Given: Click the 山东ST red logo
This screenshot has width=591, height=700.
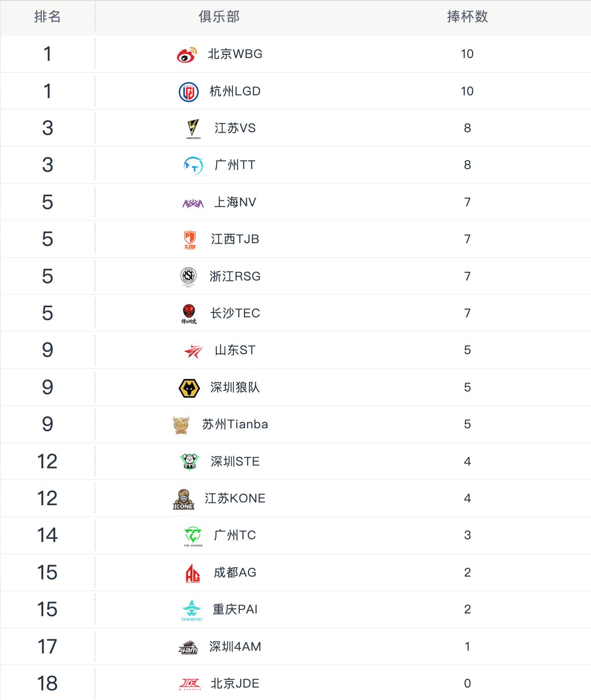Looking at the screenshot, I should click(x=193, y=351).
